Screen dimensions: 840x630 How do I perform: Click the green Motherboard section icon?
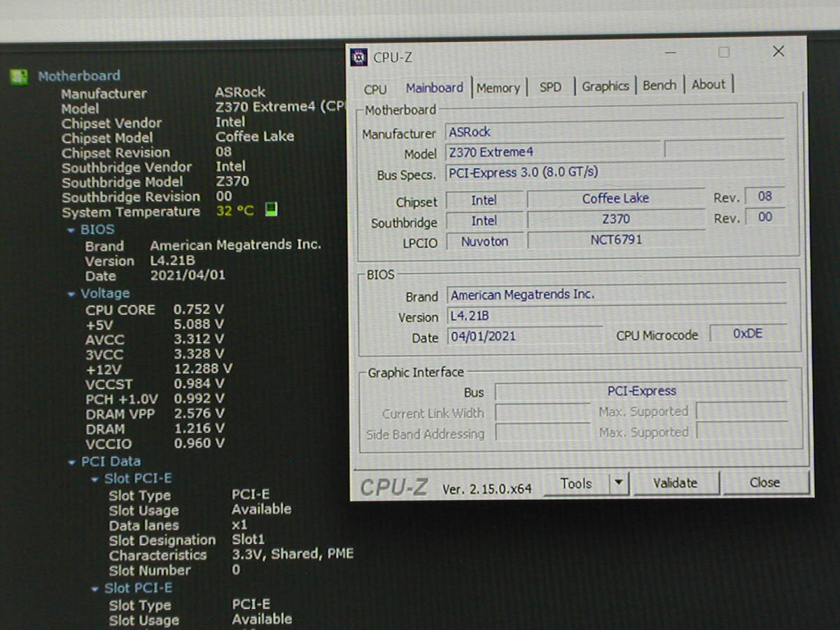click(x=19, y=76)
